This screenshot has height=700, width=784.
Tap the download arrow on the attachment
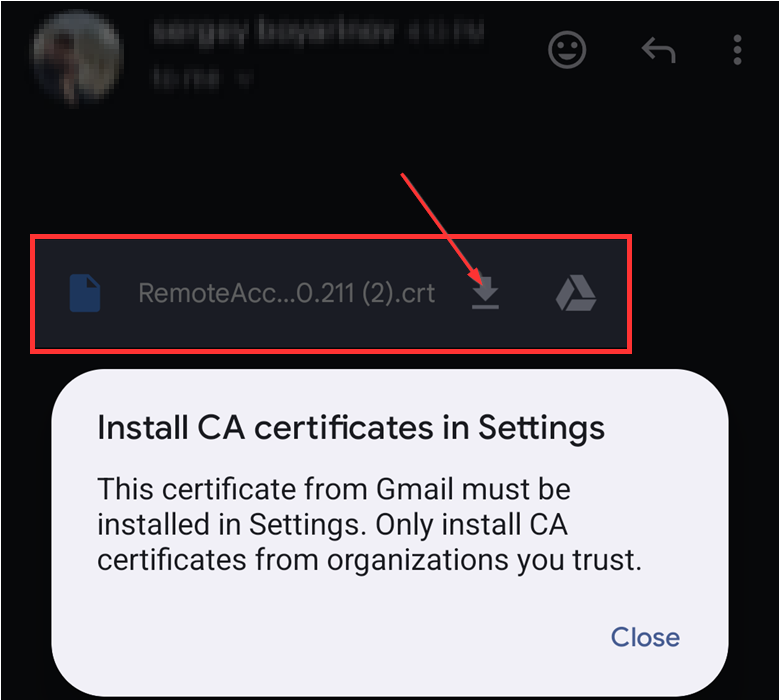tap(485, 293)
